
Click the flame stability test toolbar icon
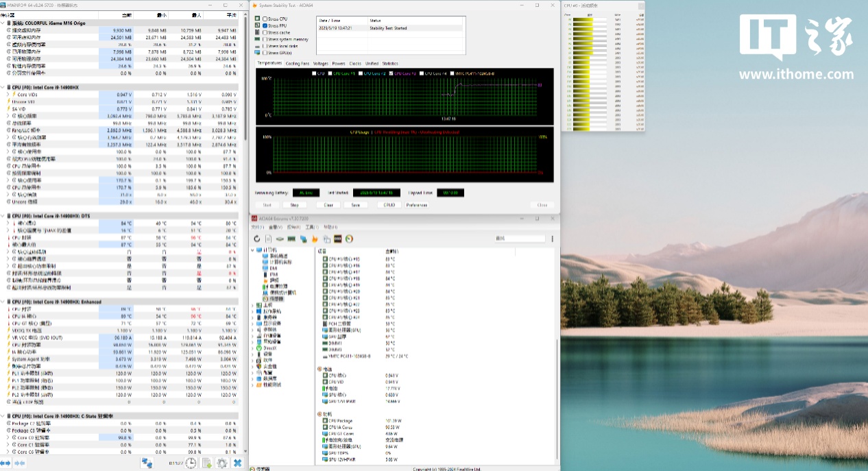[x=315, y=239]
